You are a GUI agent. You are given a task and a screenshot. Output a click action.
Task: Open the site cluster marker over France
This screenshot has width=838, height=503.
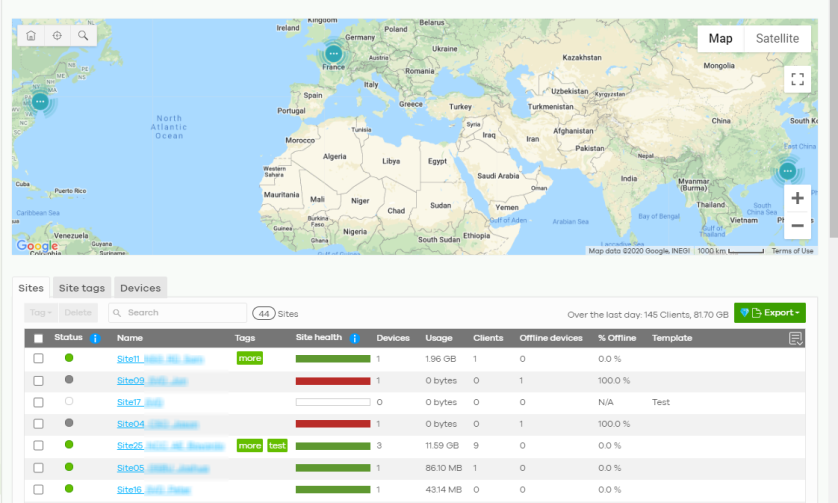point(334,53)
